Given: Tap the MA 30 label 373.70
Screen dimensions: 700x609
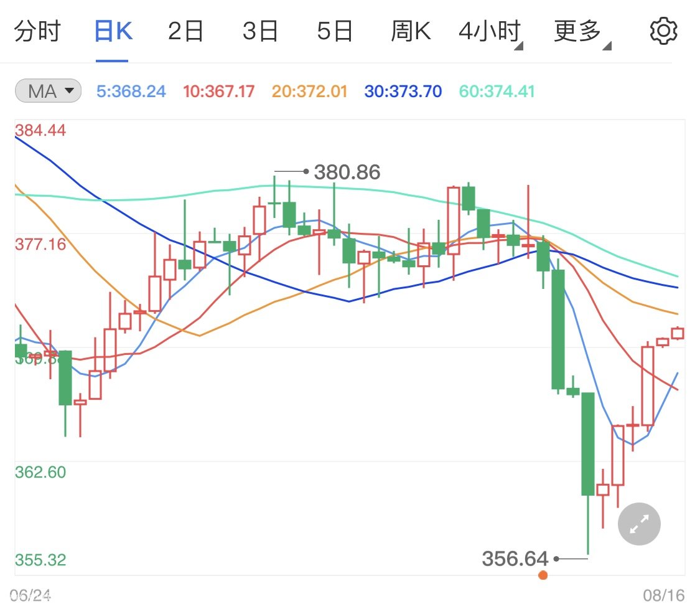Looking at the screenshot, I should click(x=403, y=92).
